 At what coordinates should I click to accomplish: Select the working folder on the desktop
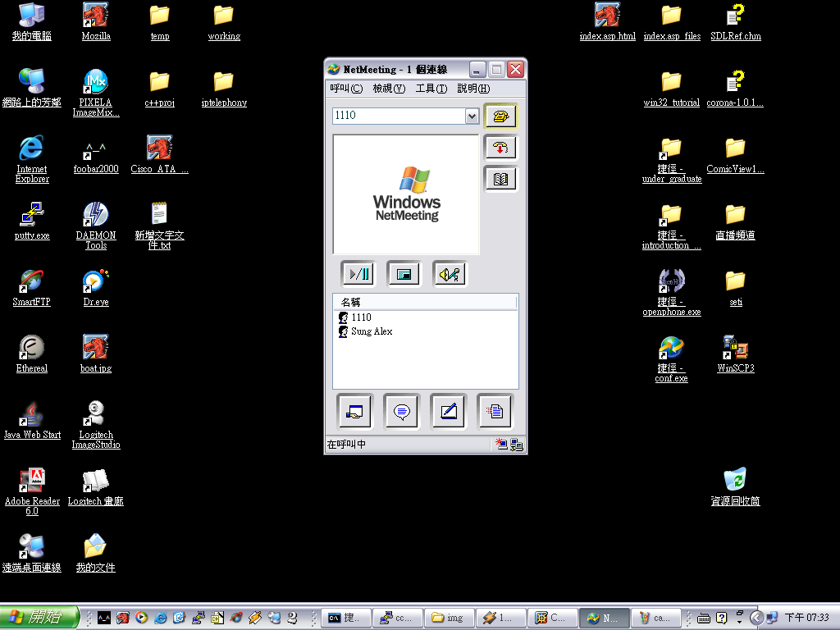[224, 22]
